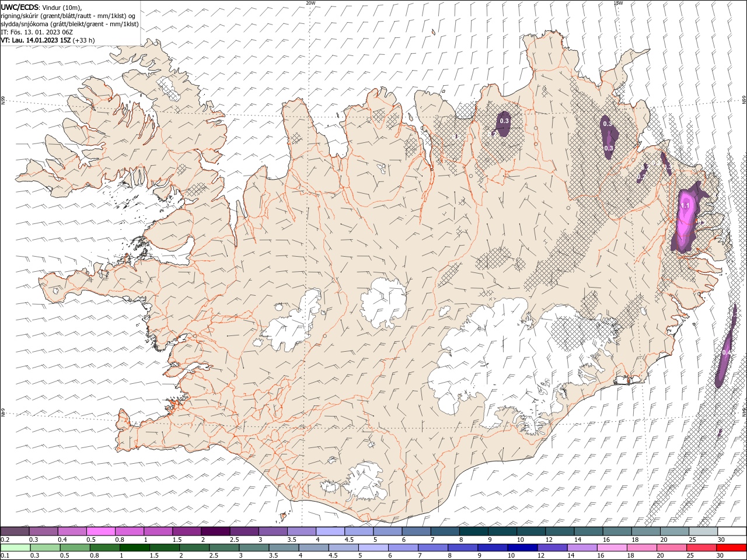The width and height of the screenshot is (747, 560).
Task: Click the 'VT: Lau. 14.01.2023 15Z (+33 h)' line
Action: (48, 40)
